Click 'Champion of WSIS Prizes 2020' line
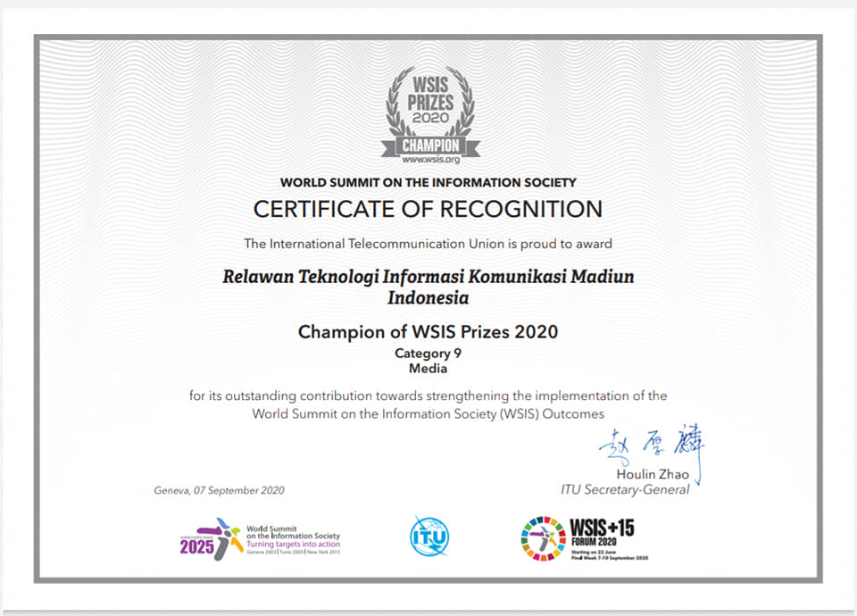 coord(428,332)
